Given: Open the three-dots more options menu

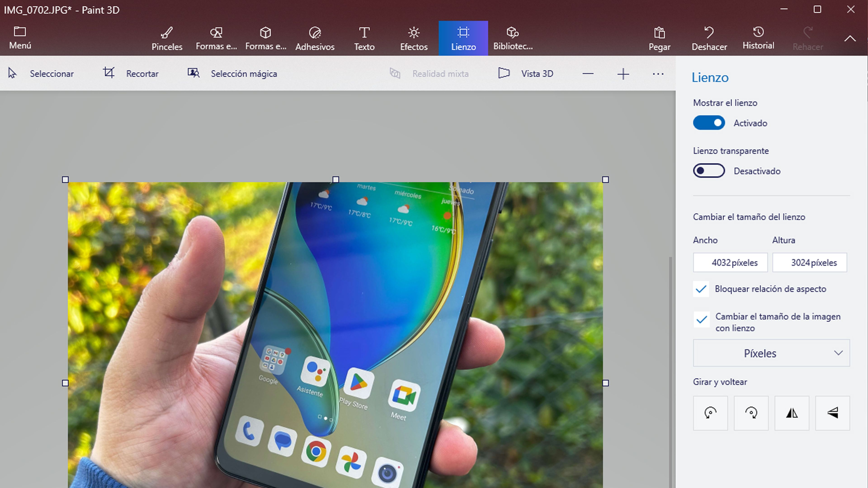Looking at the screenshot, I should click(x=658, y=74).
